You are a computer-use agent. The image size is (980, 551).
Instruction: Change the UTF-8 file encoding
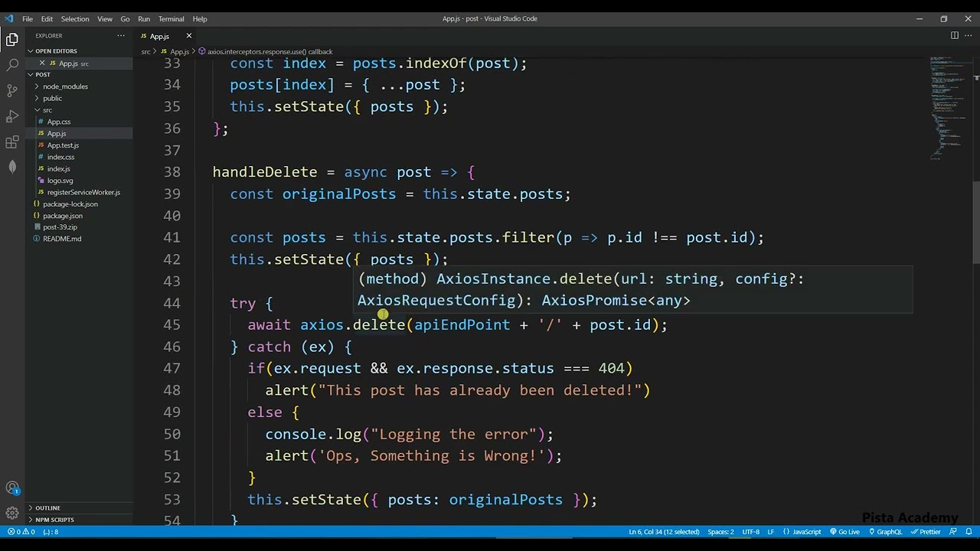pos(751,532)
